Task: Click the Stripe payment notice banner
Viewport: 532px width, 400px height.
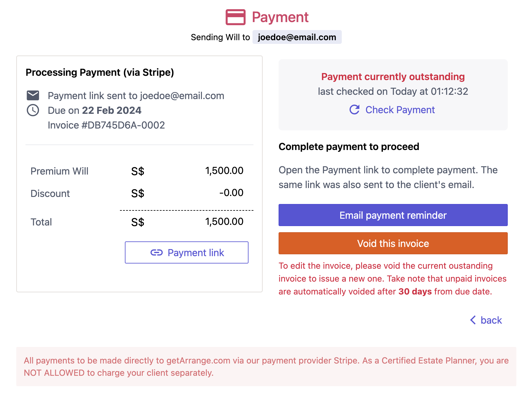Action: [266, 367]
